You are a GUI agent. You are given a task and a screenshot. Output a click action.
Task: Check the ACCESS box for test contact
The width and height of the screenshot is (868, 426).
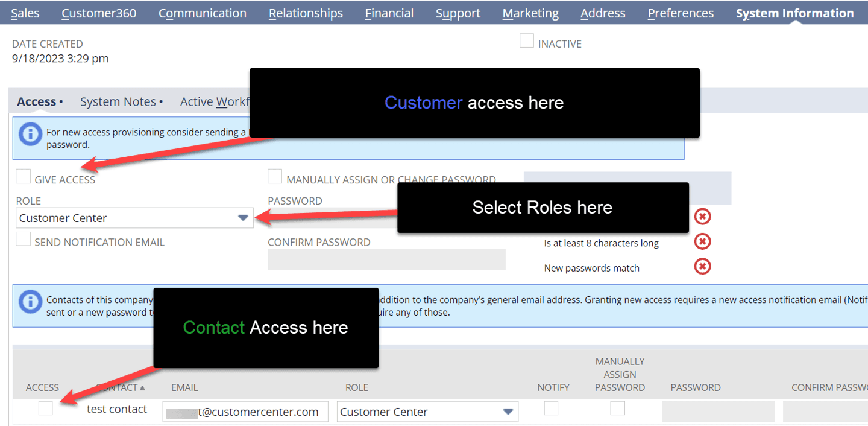[x=45, y=409]
